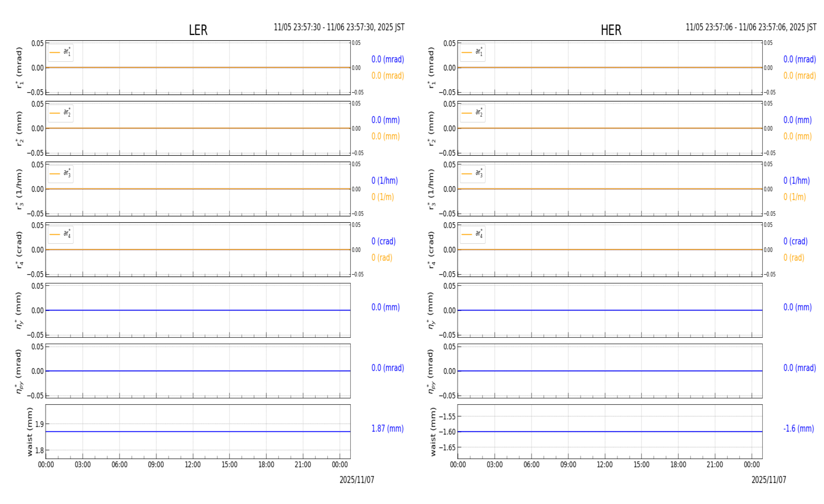Click blue 0.0 (mm) value beside LER r2 plot

click(x=386, y=120)
